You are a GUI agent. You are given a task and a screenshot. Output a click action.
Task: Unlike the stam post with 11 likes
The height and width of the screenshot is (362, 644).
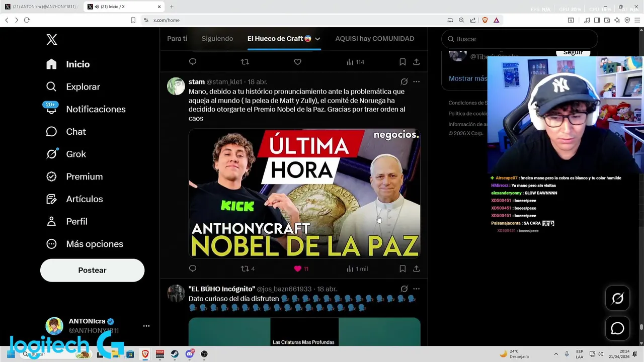(x=301, y=268)
